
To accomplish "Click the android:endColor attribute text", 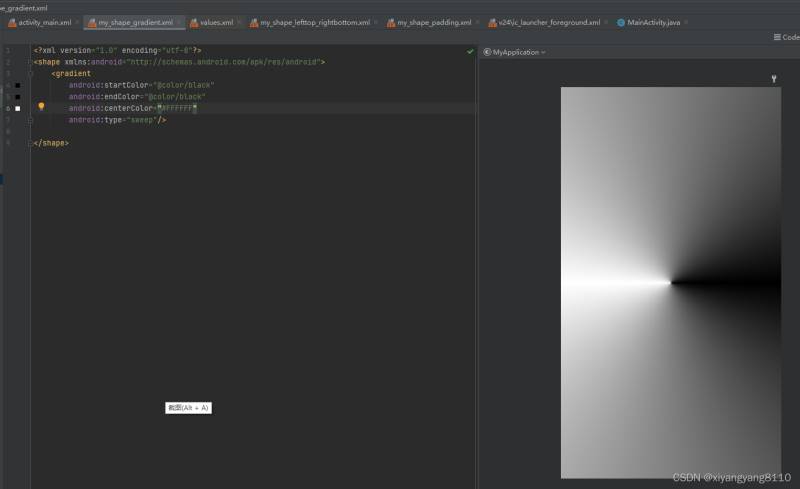I will (x=104, y=97).
